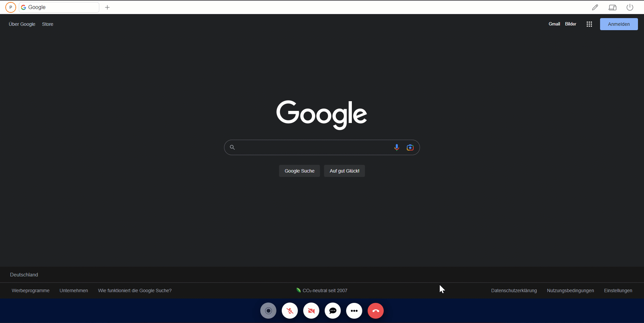Screen dimensions: 644x323
Task: Open a new tab with plus icon
Action: click(x=107, y=7)
